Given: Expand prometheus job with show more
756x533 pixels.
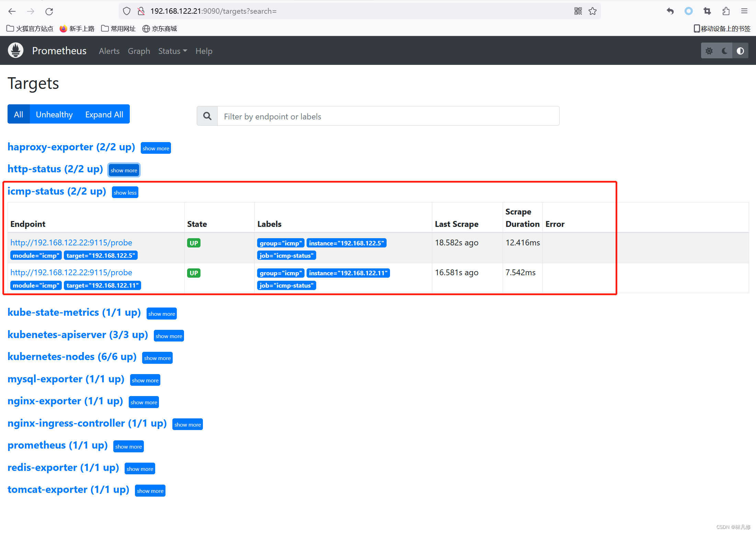Looking at the screenshot, I should click(128, 446).
